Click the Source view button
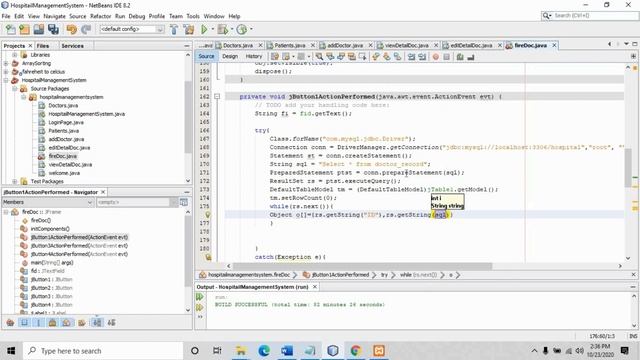This screenshot has width=640, height=360. [x=206, y=56]
